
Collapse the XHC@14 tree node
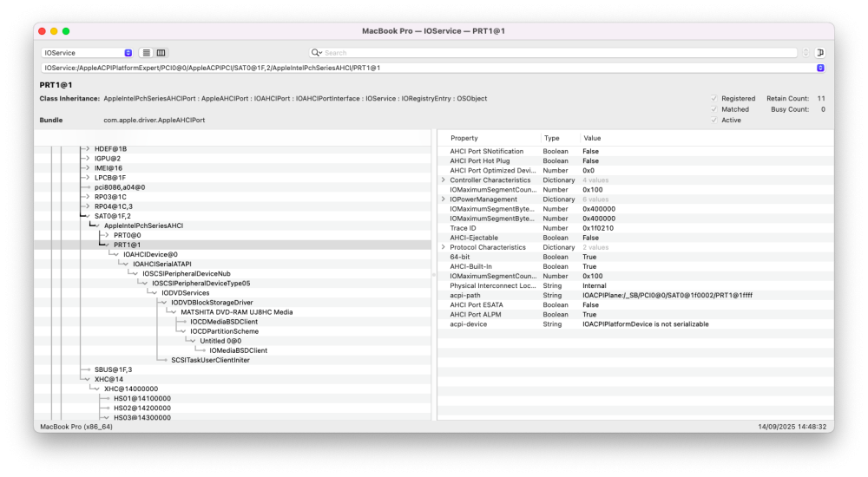point(88,379)
